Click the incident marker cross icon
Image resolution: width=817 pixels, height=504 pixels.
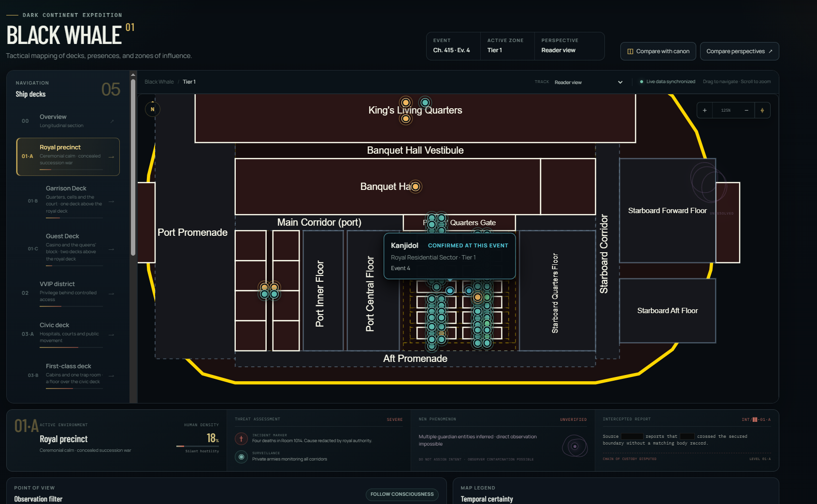tap(241, 439)
